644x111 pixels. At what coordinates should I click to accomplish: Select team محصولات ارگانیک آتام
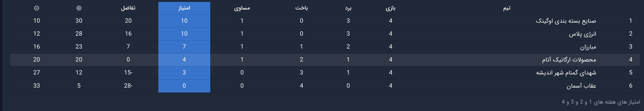[x=569, y=60]
